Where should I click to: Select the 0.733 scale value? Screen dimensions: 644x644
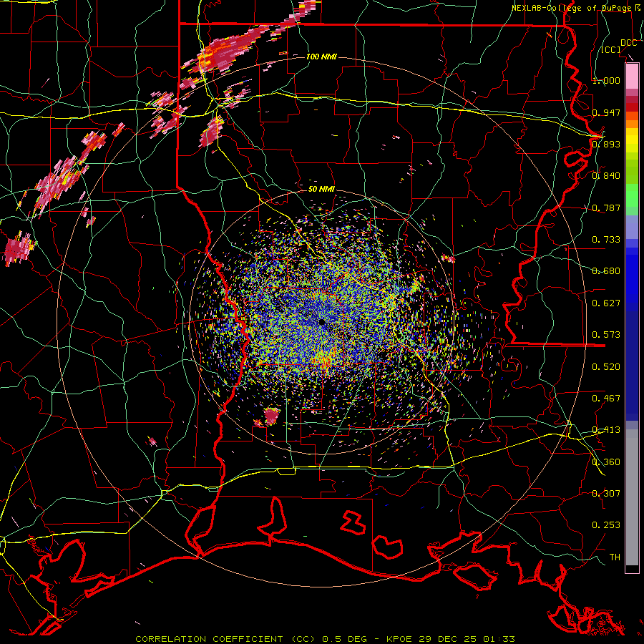point(606,240)
